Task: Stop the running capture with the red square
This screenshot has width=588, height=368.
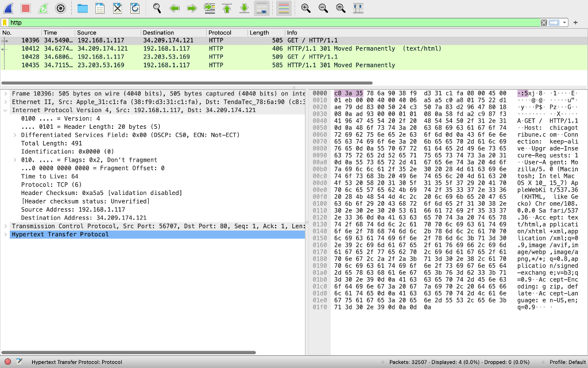Action: pyautogui.click(x=26, y=8)
